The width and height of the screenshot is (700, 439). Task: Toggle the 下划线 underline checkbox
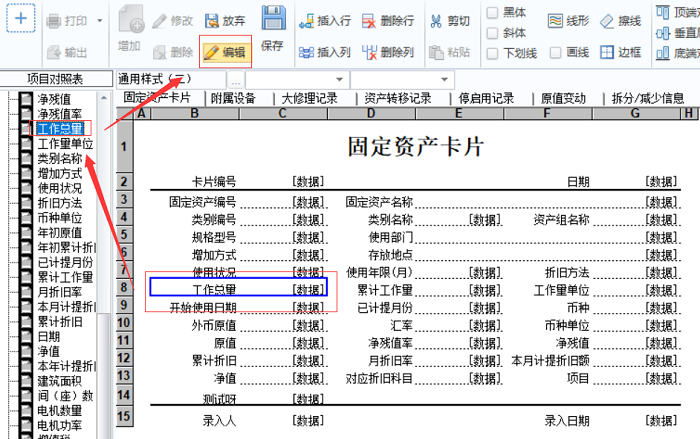(x=492, y=54)
